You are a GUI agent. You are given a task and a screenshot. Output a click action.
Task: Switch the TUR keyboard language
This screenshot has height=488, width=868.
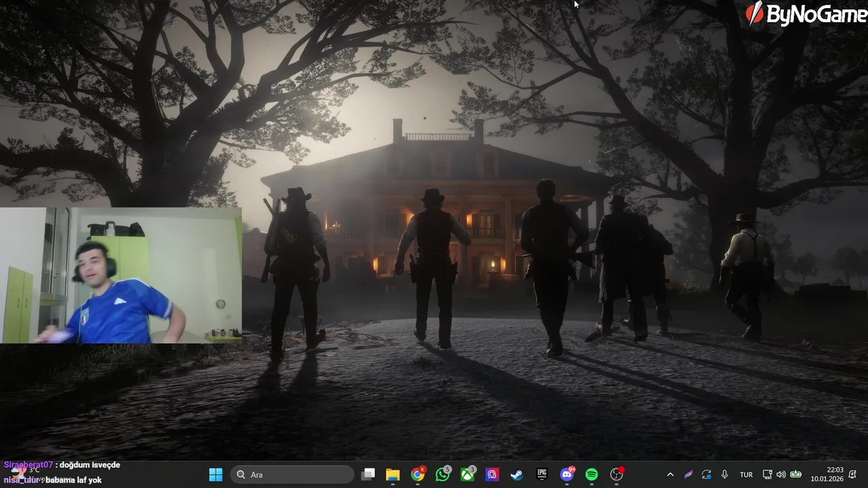(x=746, y=474)
